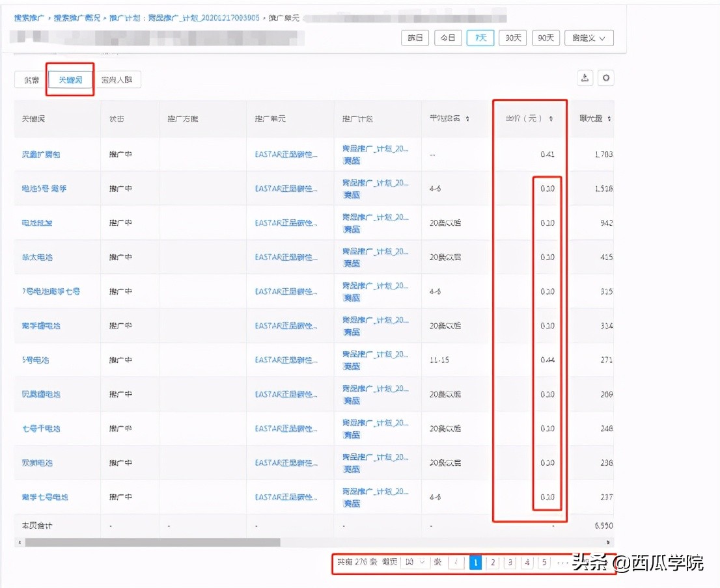Screen dimensions: 720x588
Task: Click impressions value 237
Action: click(x=607, y=497)
